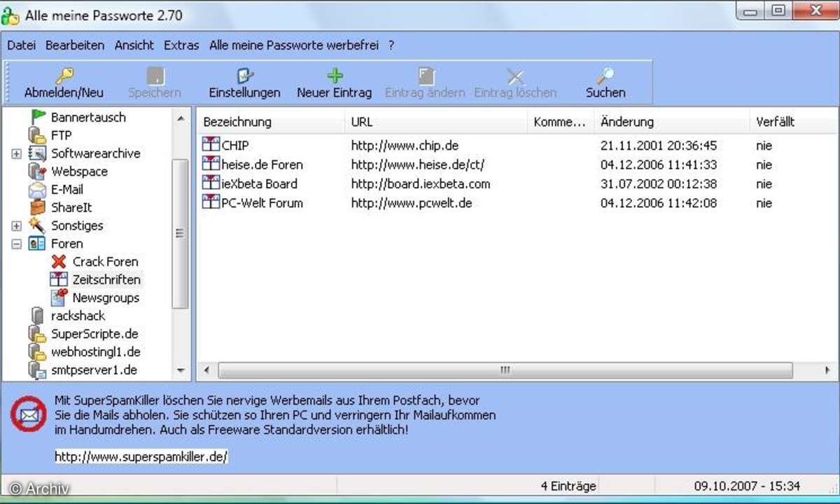Click the list horizontal scrollbar thumb
The image size is (840, 504).
click(x=505, y=370)
